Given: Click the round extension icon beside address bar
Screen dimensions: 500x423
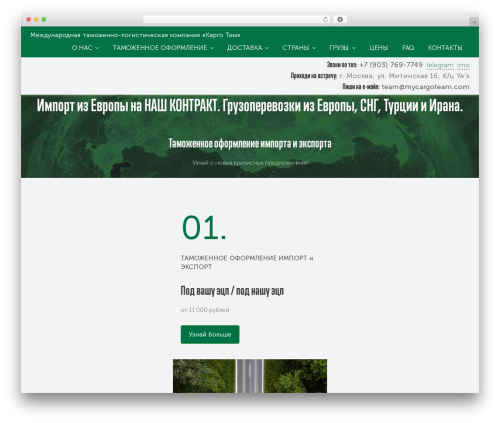Looking at the screenshot, I should click(x=340, y=20).
